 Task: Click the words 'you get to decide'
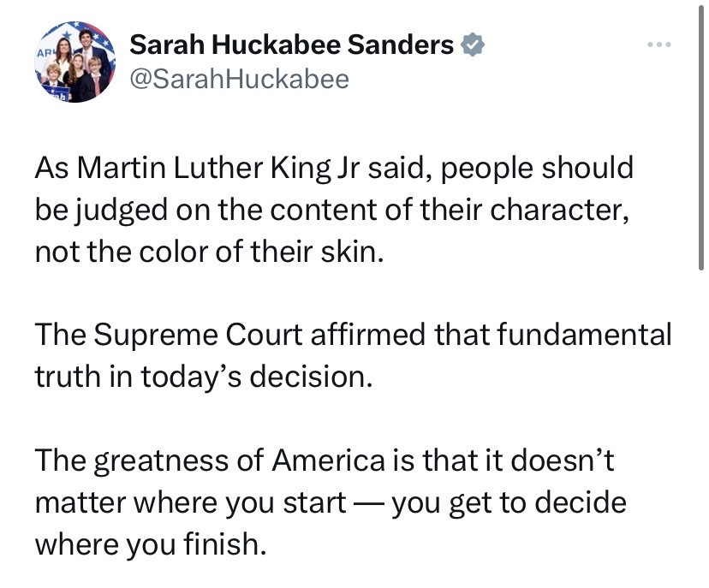(509, 502)
